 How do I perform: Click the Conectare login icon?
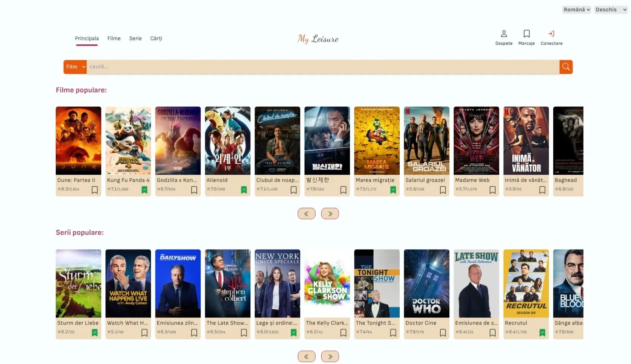(551, 34)
